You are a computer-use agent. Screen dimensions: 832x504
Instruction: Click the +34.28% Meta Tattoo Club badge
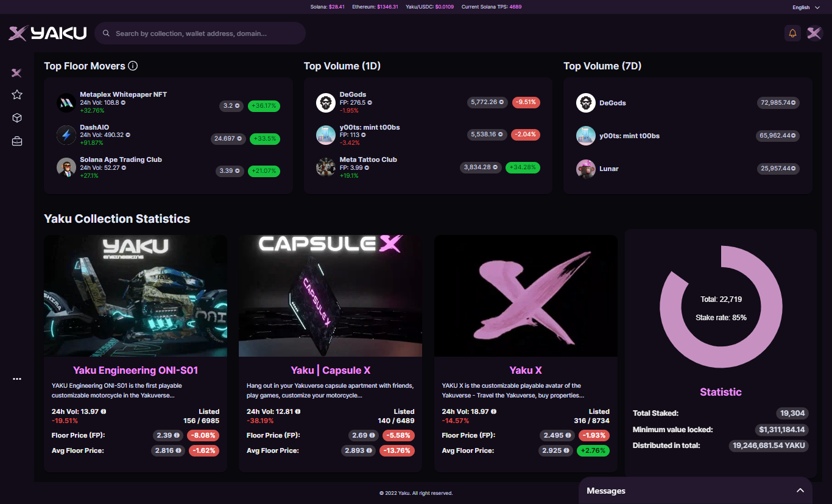pyautogui.click(x=523, y=167)
